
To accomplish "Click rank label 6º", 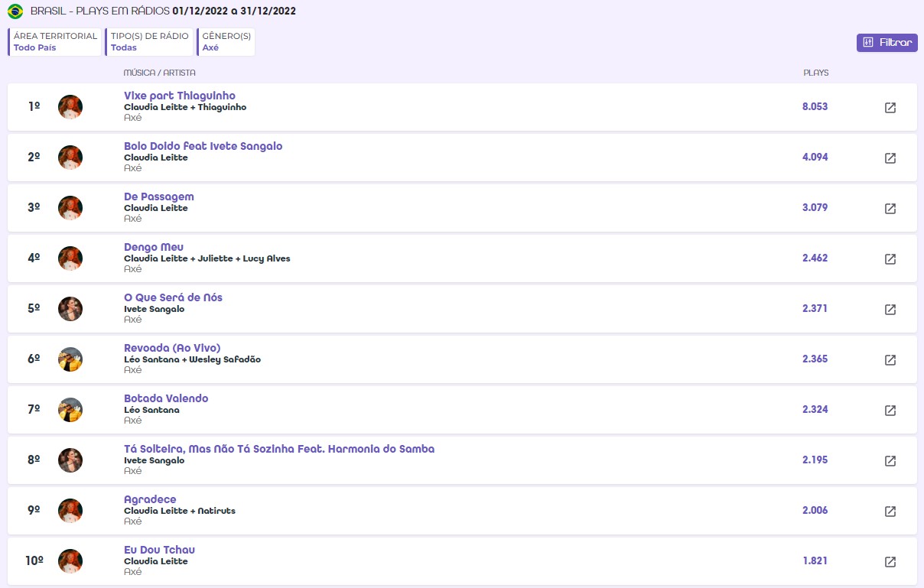I will coord(34,359).
